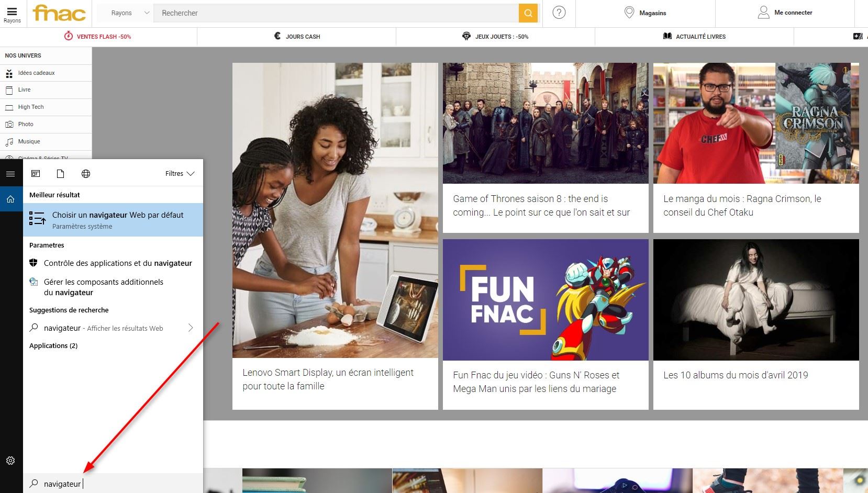Viewport: 868px width, 493px height.
Task: Filter search results by Web globe icon
Action: (86, 174)
